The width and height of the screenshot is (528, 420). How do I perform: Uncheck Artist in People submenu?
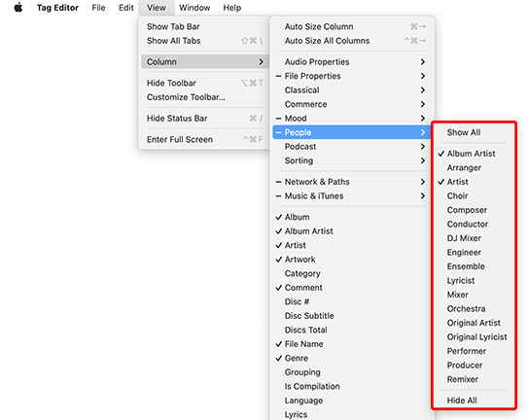(x=475, y=182)
